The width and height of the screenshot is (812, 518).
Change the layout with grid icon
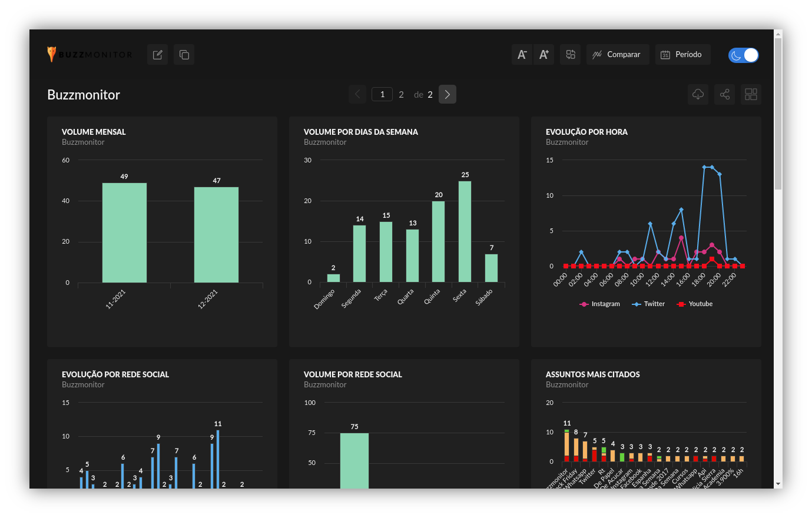tap(751, 94)
